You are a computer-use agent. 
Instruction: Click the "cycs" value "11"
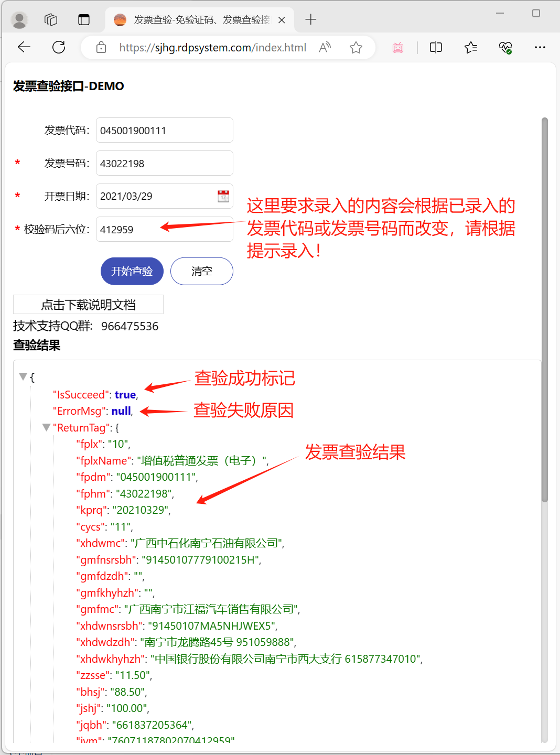pyautogui.click(x=121, y=527)
